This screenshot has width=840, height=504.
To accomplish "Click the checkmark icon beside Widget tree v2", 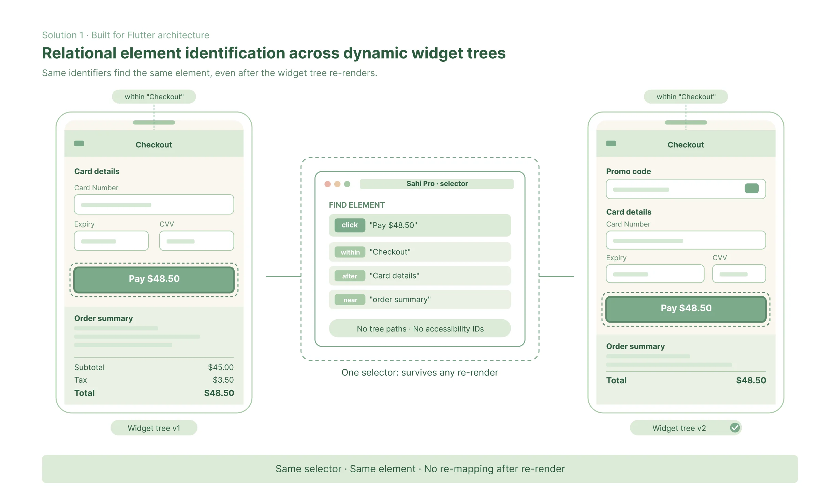I will click(735, 428).
